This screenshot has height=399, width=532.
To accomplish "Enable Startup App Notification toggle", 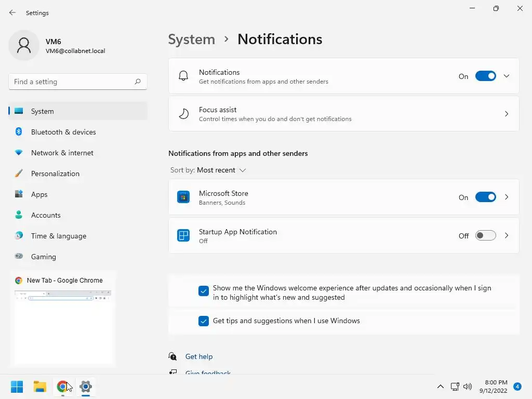I will tap(486, 236).
